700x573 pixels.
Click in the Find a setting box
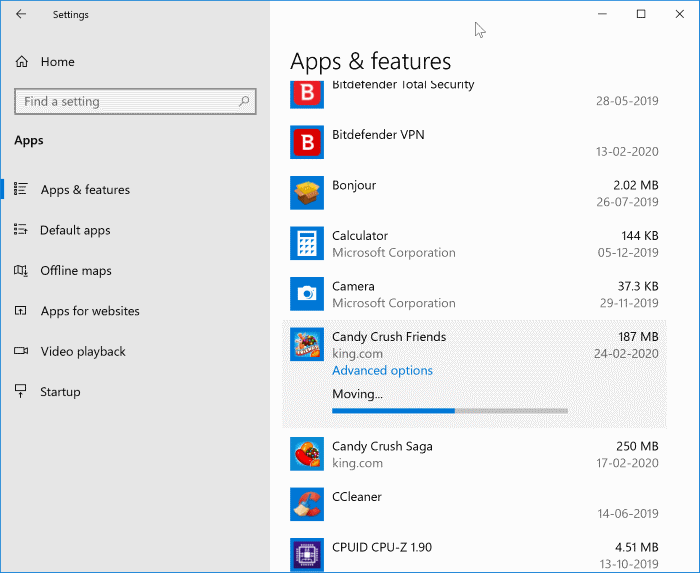pyautogui.click(x=135, y=101)
